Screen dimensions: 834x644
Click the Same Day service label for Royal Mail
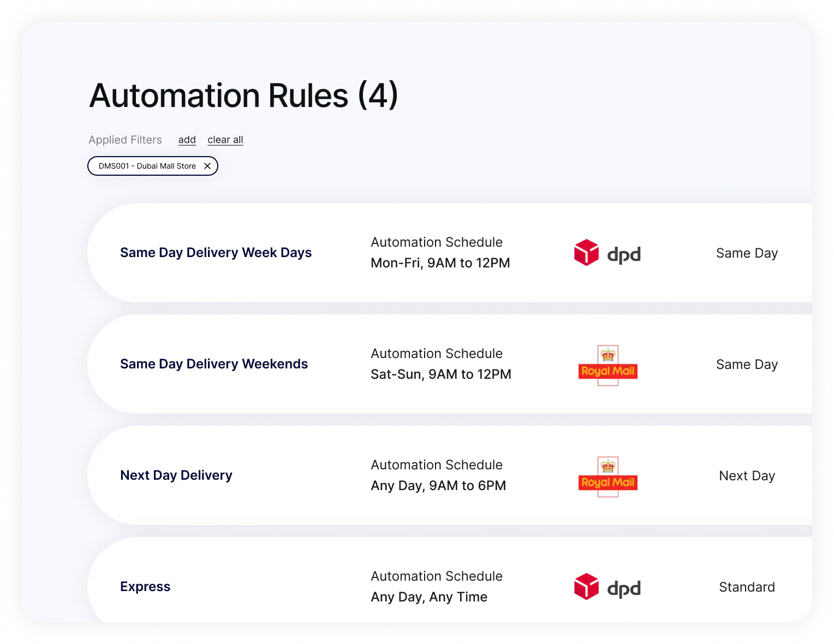tap(747, 365)
